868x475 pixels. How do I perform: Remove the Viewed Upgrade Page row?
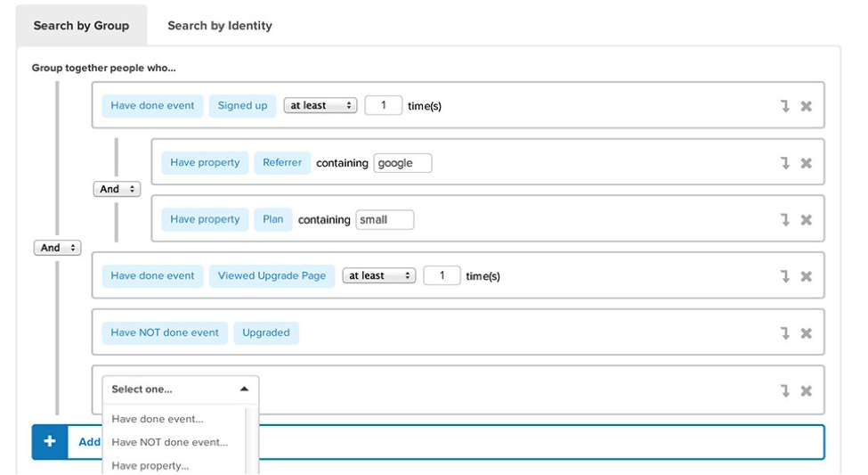pyautogui.click(x=806, y=276)
